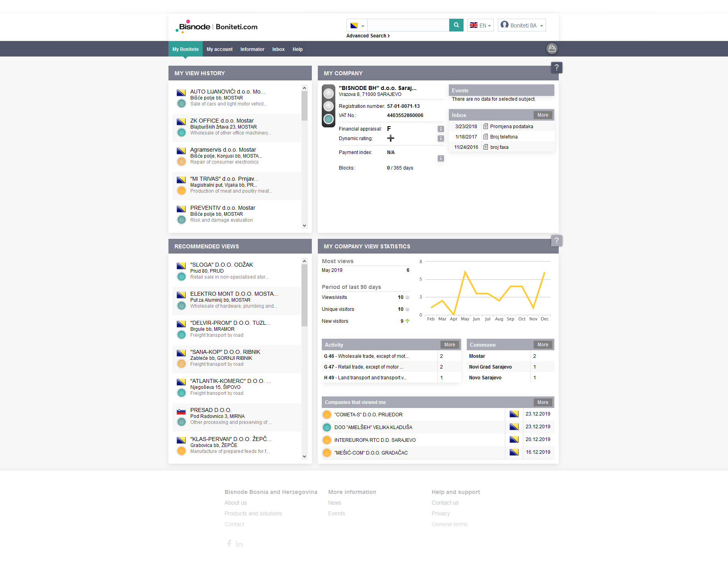Click into the company search field

(x=408, y=25)
